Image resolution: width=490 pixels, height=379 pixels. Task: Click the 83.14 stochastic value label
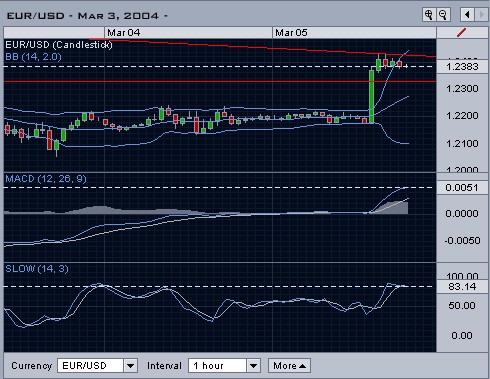[462, 286]
